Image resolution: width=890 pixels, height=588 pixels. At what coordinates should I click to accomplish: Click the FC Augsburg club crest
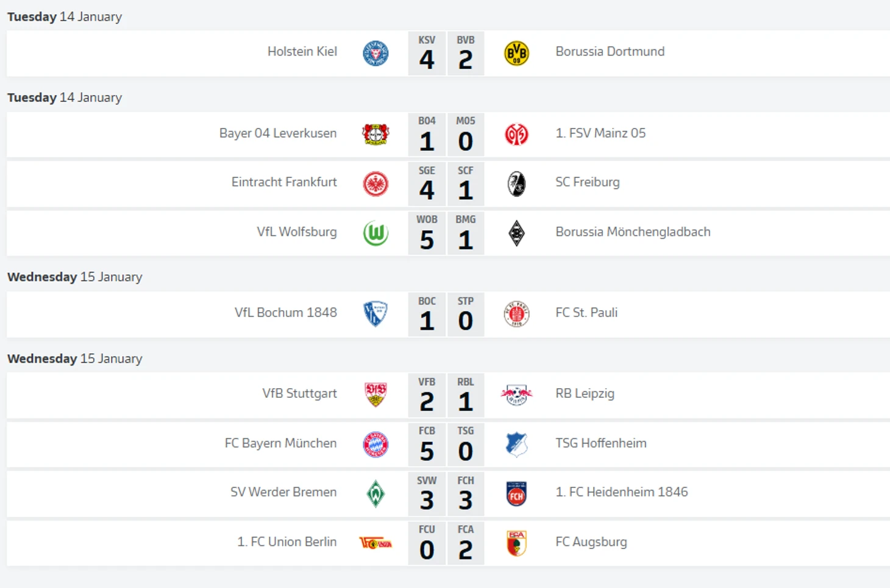516,544
